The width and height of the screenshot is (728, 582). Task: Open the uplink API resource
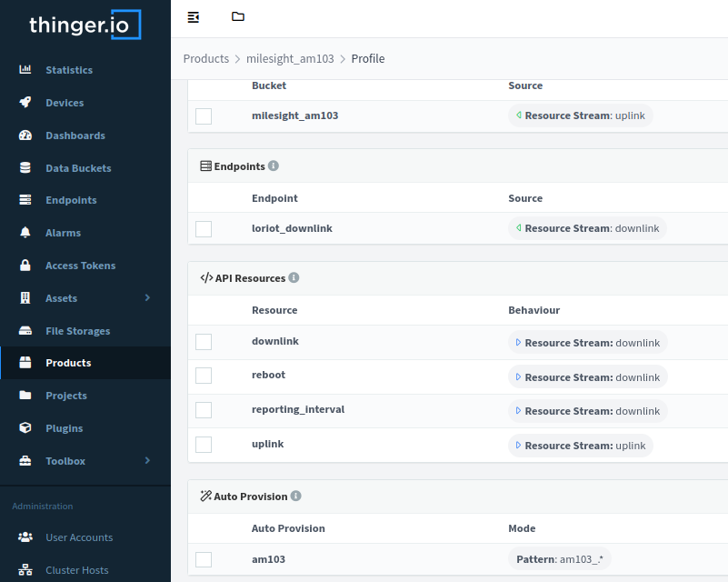268,444
